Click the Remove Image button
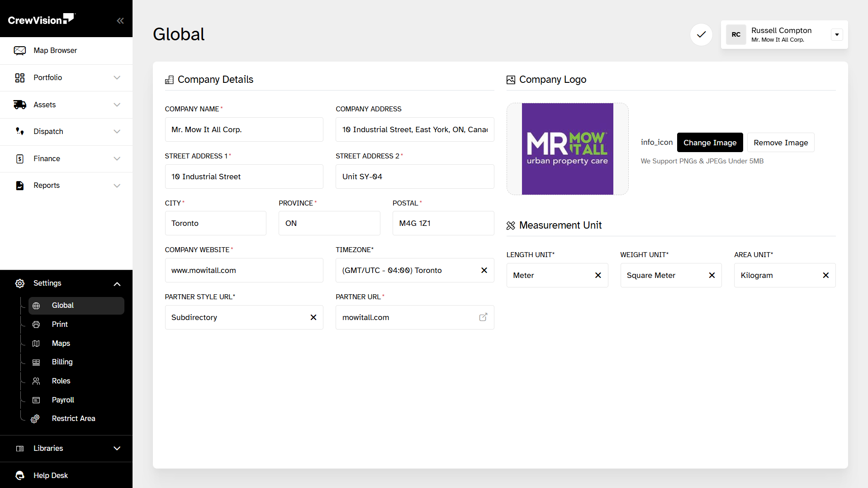The image size is (868, 488). pyautogui.click(x=781, y=143)
